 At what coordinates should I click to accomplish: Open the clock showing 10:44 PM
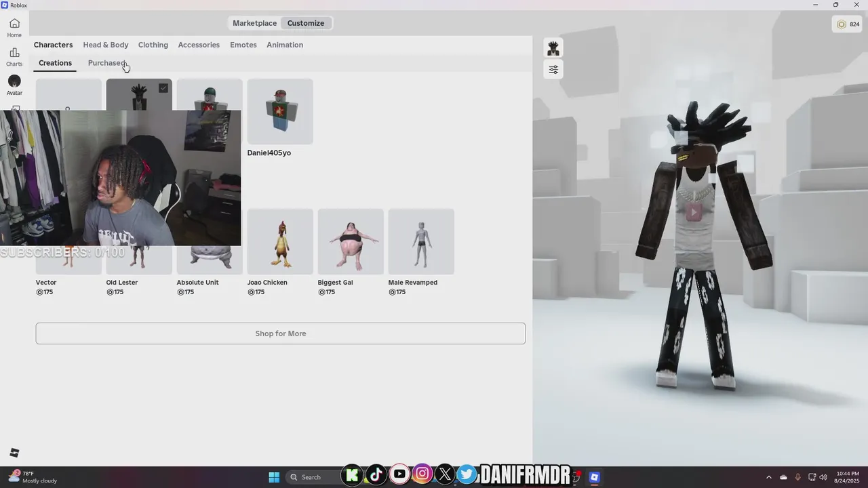[848, 477]
